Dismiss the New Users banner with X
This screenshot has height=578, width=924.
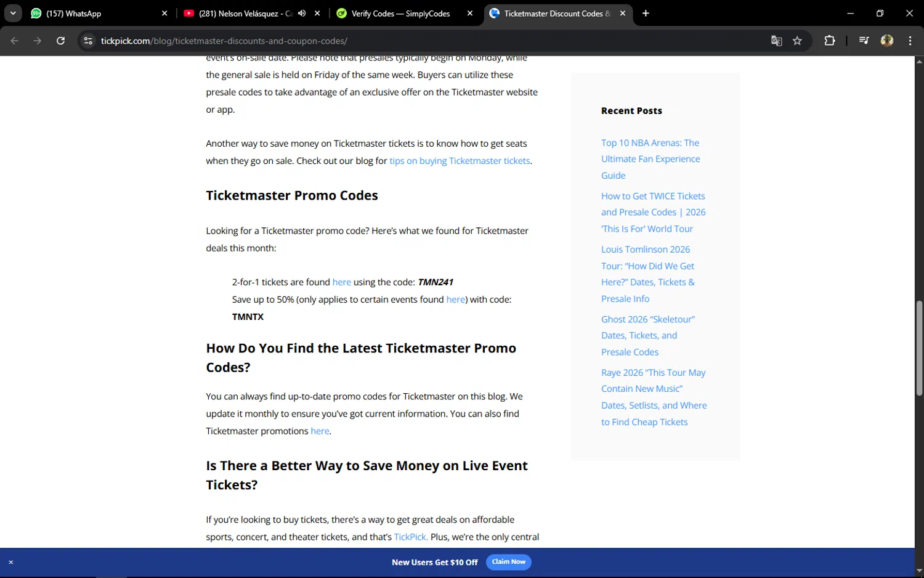coord(11,562)
